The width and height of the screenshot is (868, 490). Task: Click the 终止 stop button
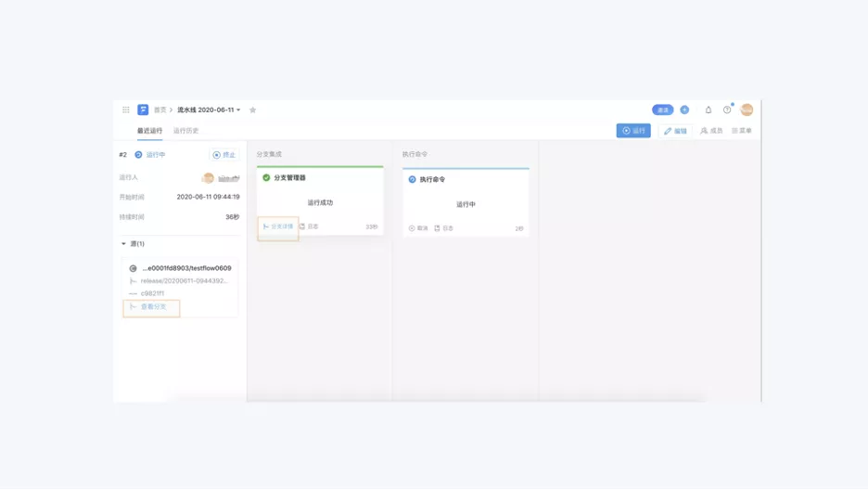224,154
